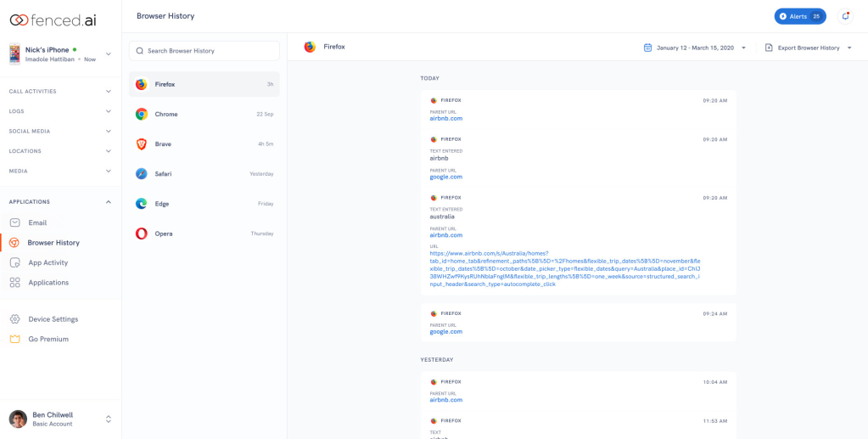Click the Alerts button with 25 badge
This screenshot has width=868, height=439.
(800, 17)
